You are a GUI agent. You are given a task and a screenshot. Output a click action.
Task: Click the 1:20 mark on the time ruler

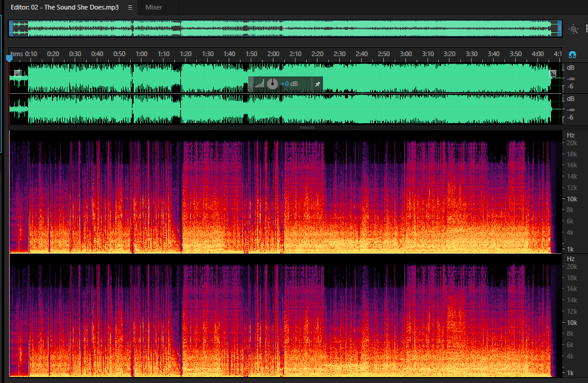tap(186, 54)
